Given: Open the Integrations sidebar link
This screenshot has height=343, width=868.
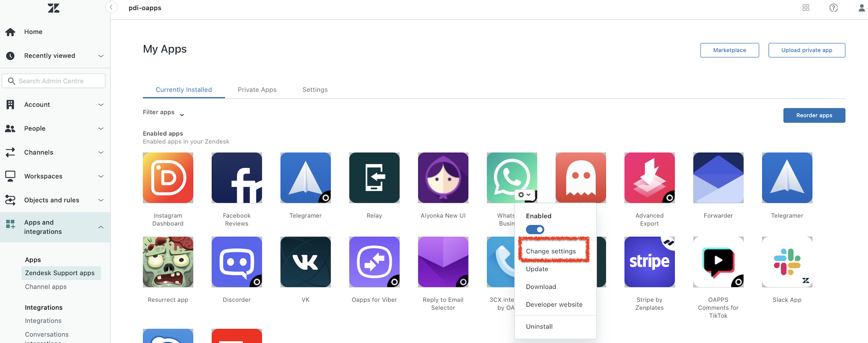Looking at the screenshot, I should click(x=43, y=320).
